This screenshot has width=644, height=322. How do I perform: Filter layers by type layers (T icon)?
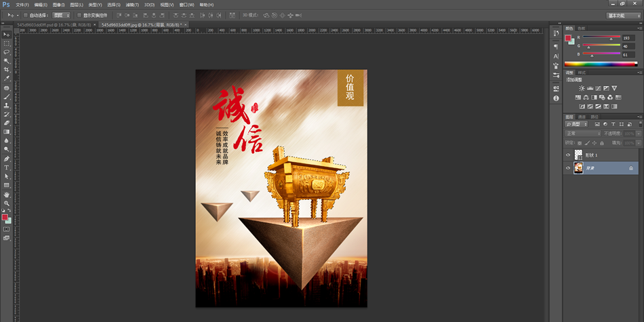(613, 124)
